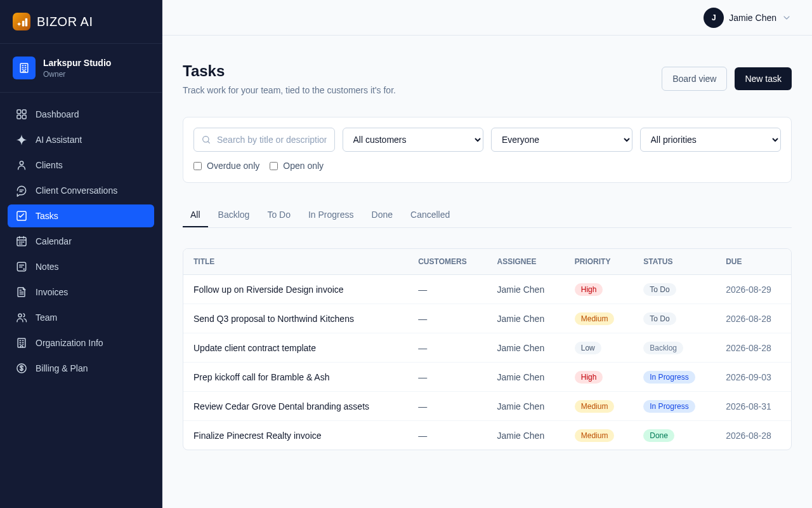The image size is (812, 508).
Task: Click the due date 2026-09-03
Action: (749, 377)
